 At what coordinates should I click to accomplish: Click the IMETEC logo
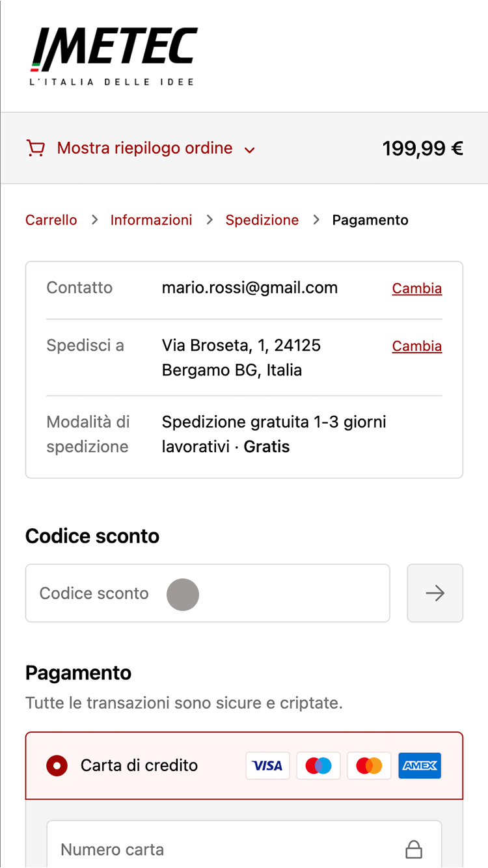tap(114, 57)
